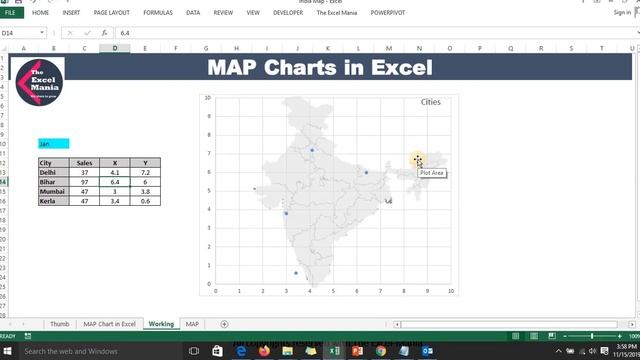Open Microsoft Store from the taskbar
This screenshot has width=640, height=360.
click(x=217, y=351)
